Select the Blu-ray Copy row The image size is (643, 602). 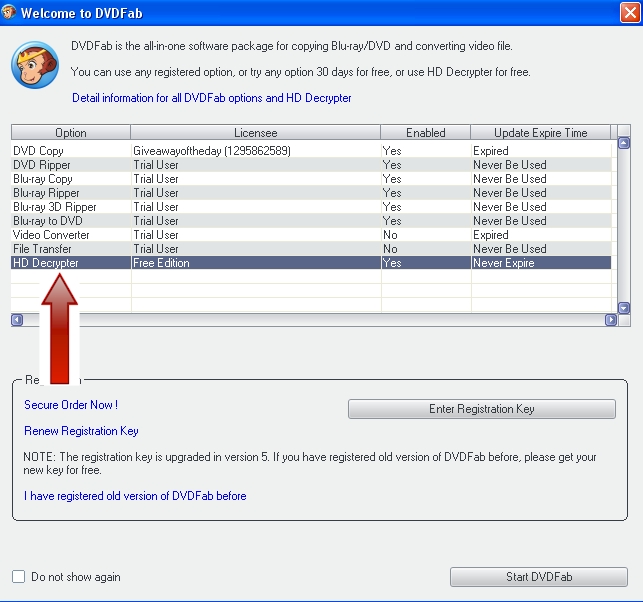[x=311, y=179]
